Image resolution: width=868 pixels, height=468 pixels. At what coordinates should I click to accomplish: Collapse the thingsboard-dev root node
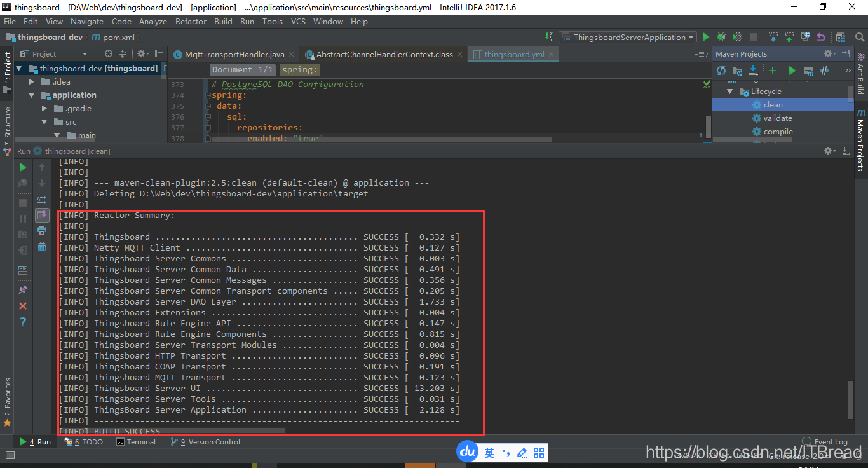(18, 69)
